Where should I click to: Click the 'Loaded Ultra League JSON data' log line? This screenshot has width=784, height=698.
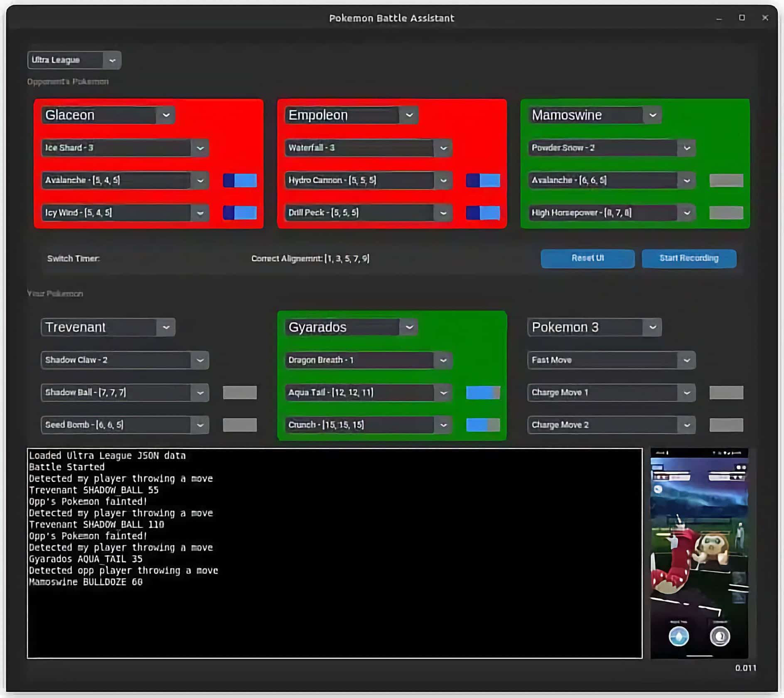(107, 456)
